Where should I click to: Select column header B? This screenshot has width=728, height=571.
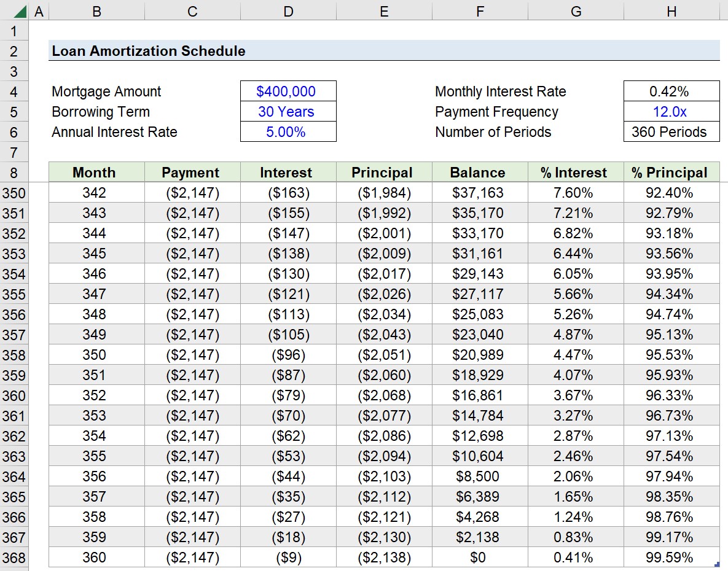[96, 10]
